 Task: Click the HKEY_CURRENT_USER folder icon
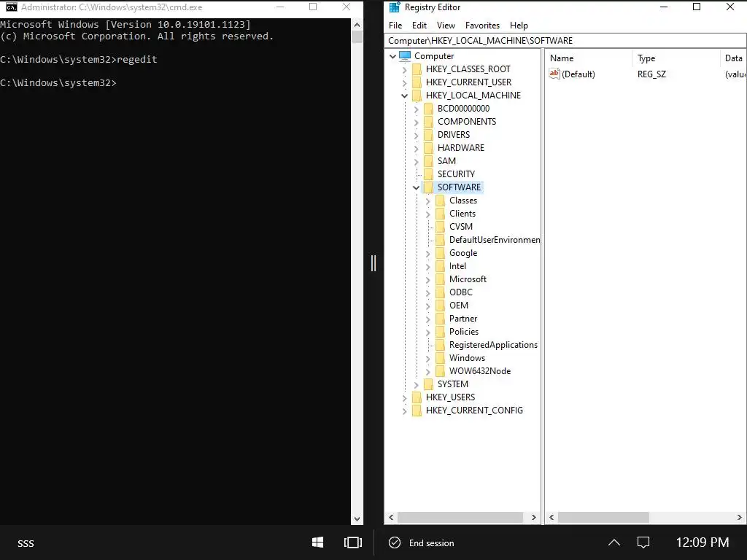[x=417, y=82]
